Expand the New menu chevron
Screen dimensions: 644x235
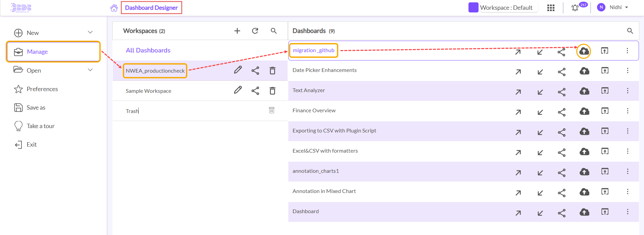tap(90, 32)
